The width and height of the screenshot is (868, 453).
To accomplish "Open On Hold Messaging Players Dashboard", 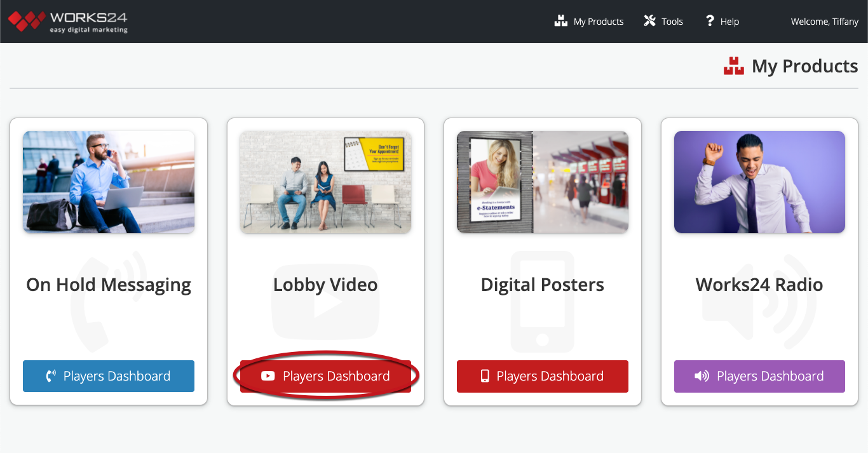I will click(109, 376).
